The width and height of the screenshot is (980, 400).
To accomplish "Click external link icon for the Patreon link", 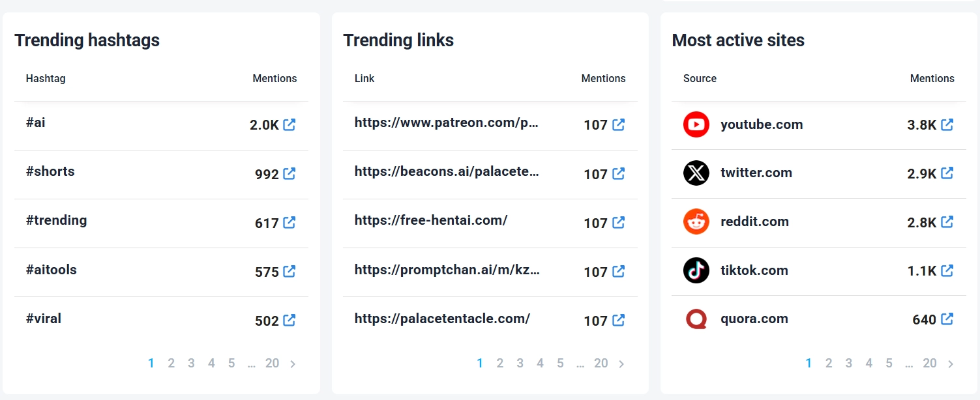I will pyautogui.click(x=618, y=124).
